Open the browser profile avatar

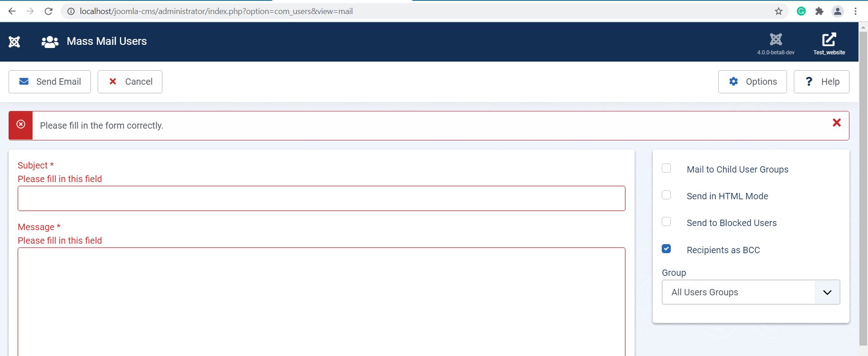pyautogui.click(x=838, y=11)
